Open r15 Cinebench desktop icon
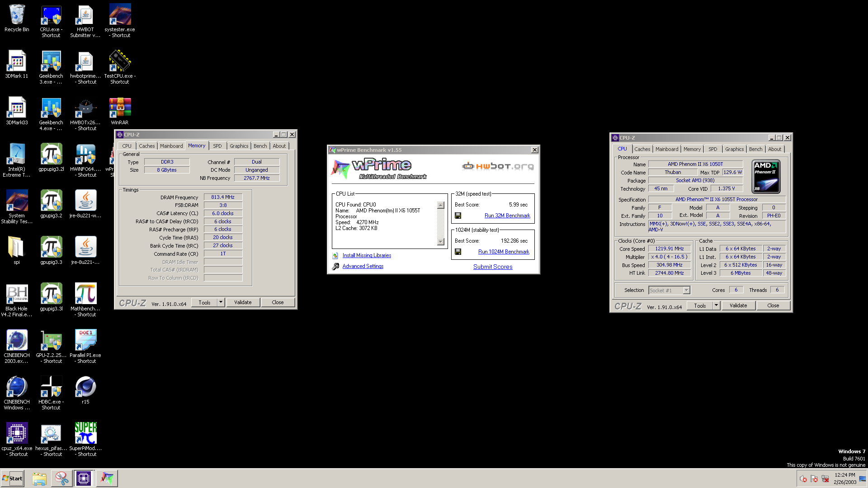This screenshot has width=868, height=488. click(x=85, y=390)
